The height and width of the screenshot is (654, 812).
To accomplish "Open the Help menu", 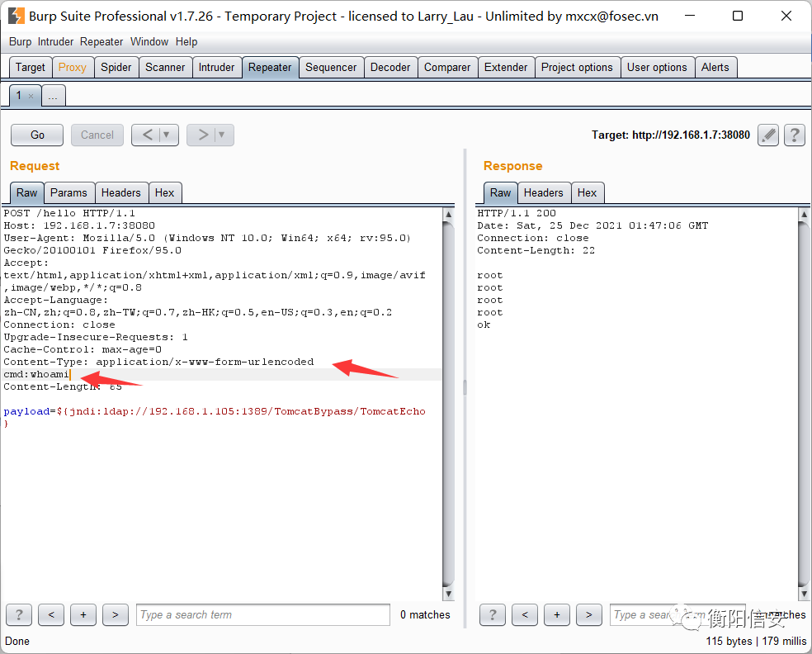I will (x=186, y=42).
